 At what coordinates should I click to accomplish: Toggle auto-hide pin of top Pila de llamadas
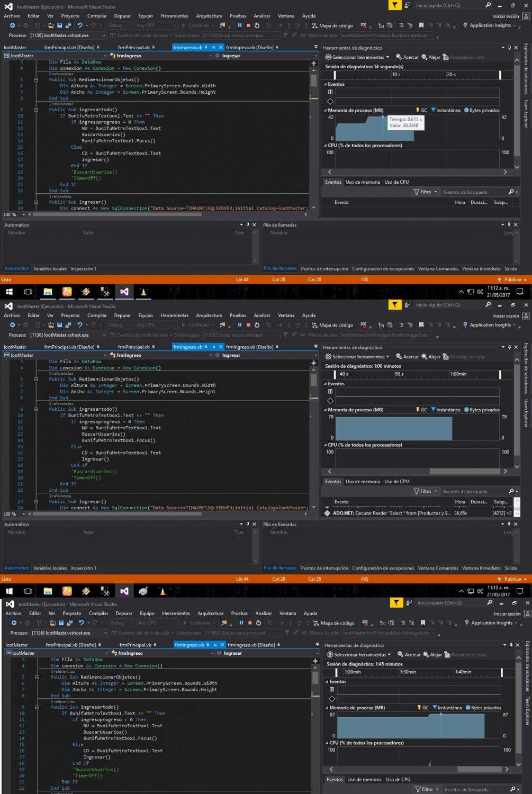509,225
